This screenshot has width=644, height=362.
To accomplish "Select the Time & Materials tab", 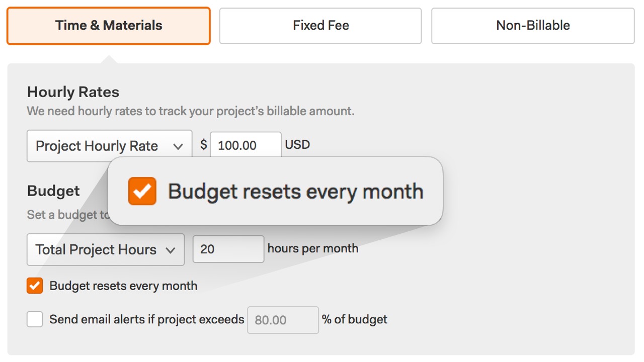I will coord(108,25).
